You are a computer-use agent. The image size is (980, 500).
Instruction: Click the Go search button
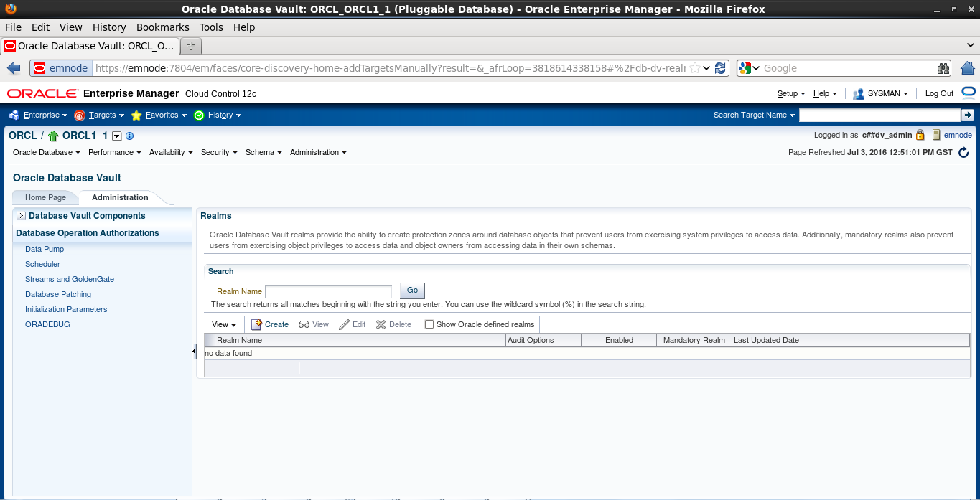pyautogui.click(x=412, y=291)
